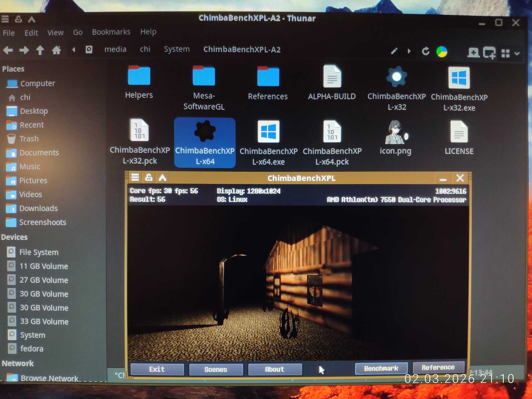Open the About button in ChimbaBenchXPL
The image size is (532, 399).
[275, 369]
